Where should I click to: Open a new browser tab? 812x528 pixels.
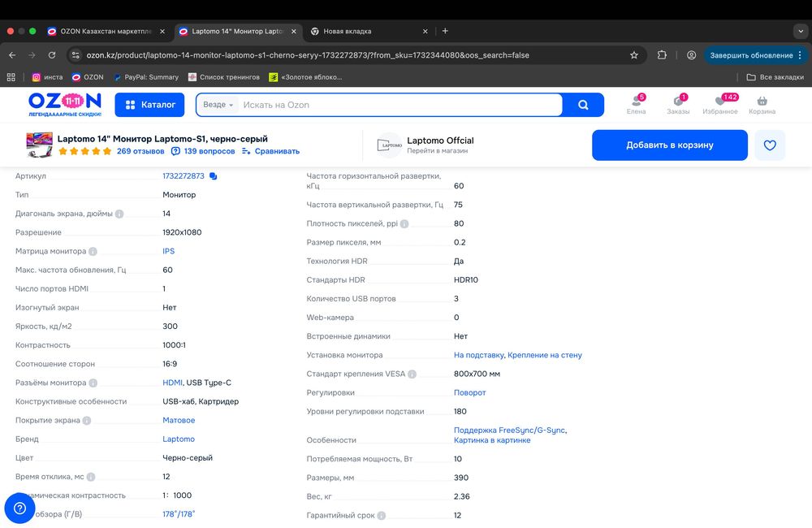coord(445,31)
